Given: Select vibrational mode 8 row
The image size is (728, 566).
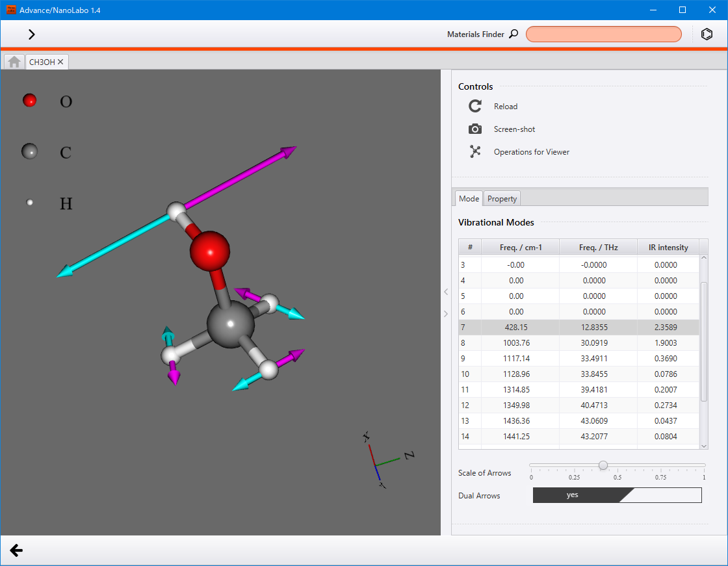Looking at the screenshot, I should click(579, 342).
